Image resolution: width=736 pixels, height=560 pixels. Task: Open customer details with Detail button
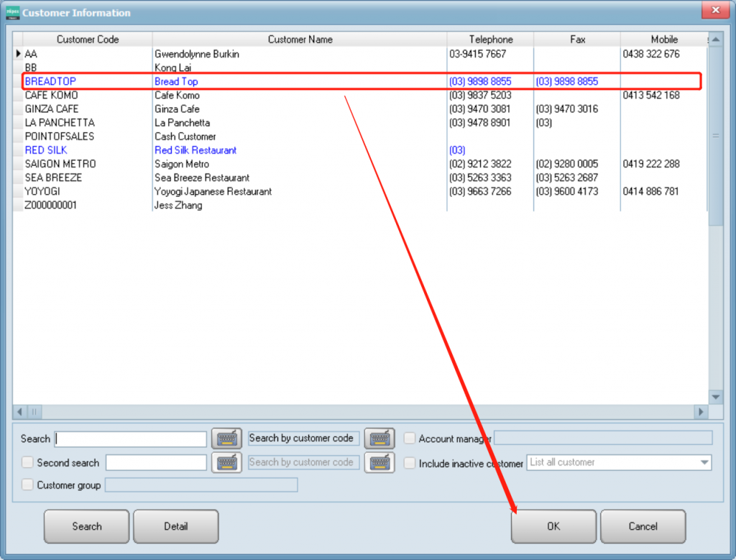point(175,526)
